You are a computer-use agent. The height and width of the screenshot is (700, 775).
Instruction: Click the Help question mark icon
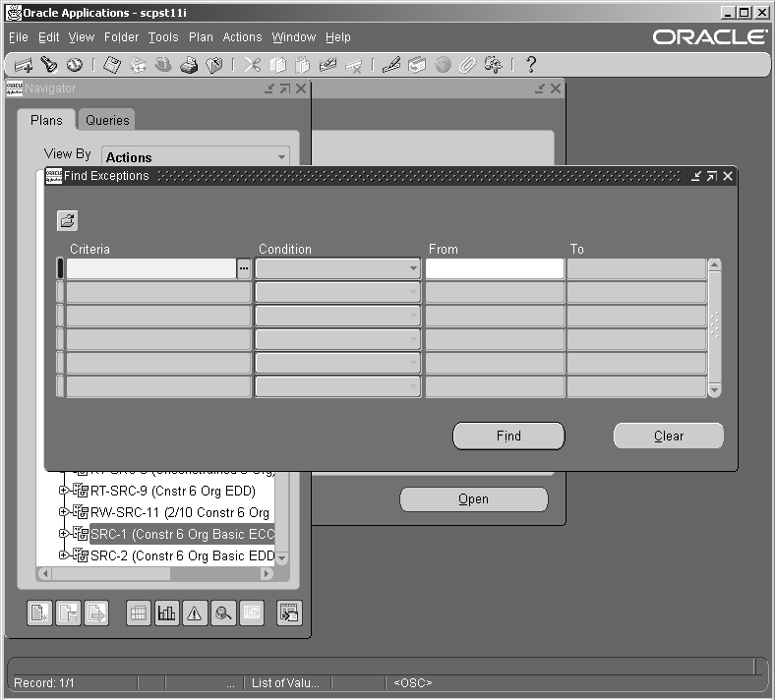(531, 65)
